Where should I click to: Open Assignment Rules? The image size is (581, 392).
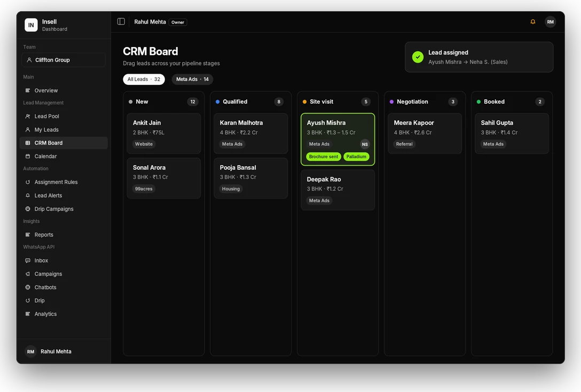(x=64, y=182)
